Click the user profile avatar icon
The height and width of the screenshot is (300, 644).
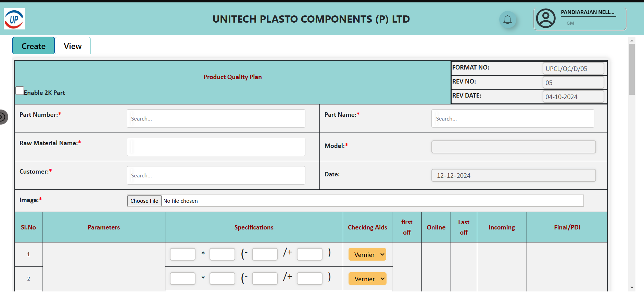(x=546, y=18)
